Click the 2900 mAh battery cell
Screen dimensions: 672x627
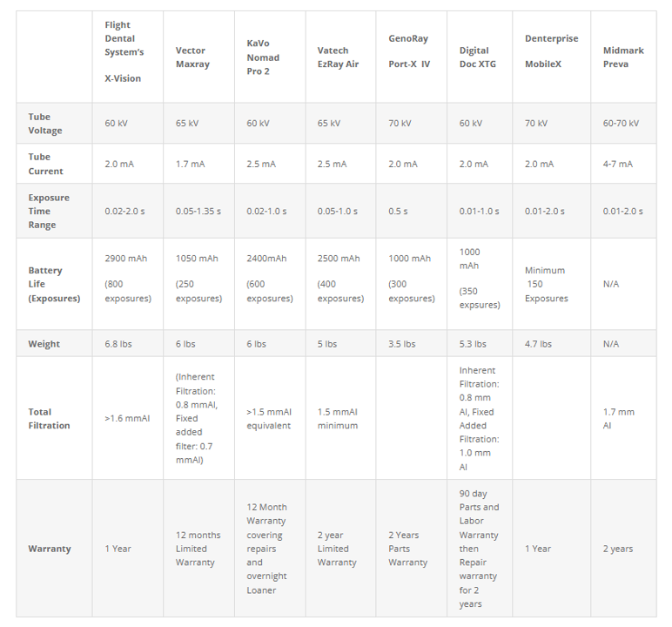[128, 284]
